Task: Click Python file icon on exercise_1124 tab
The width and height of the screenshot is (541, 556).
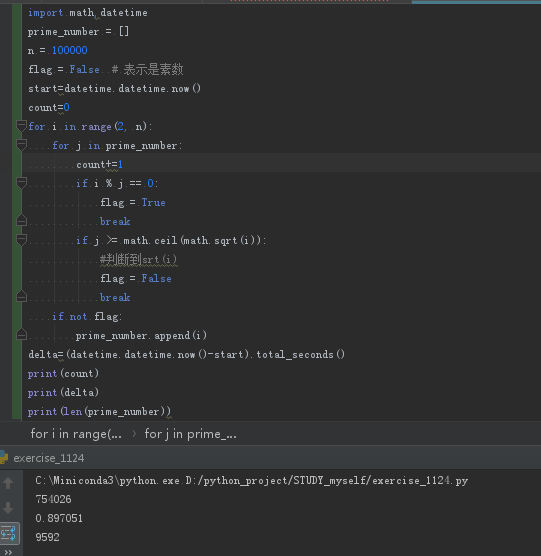Action: point(4,457)
